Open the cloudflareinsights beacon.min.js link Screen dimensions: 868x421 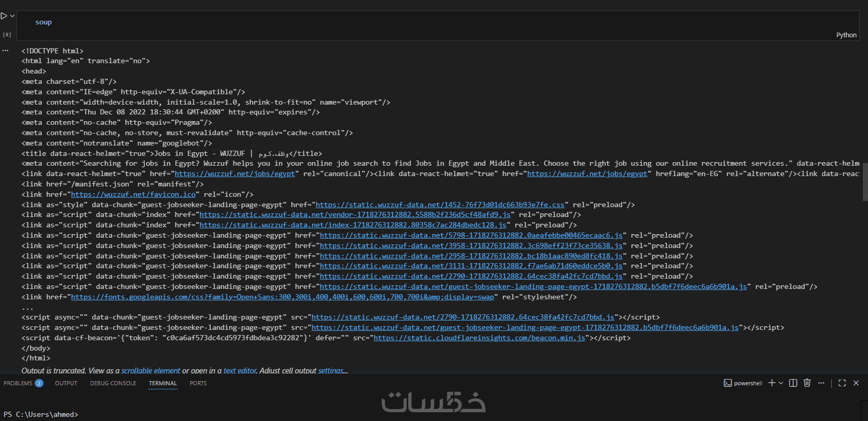pos(480,338)
